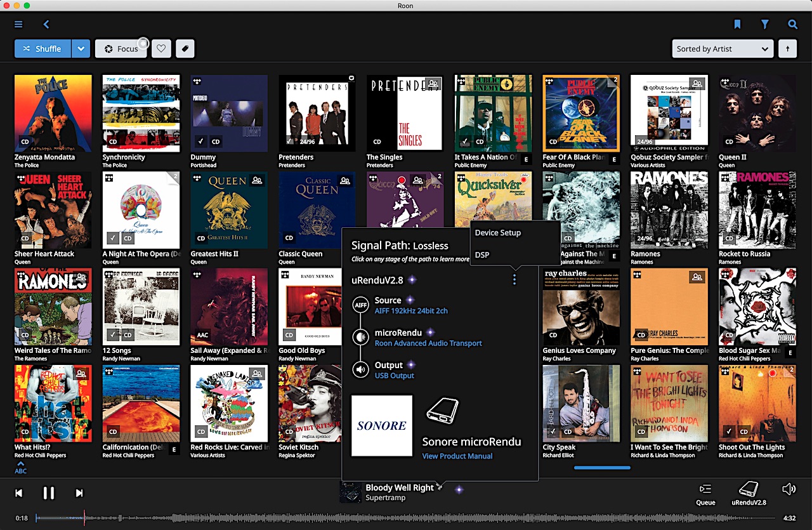Seek within the waveform progress bar
812x530 pixels.
tap(406, 518)
